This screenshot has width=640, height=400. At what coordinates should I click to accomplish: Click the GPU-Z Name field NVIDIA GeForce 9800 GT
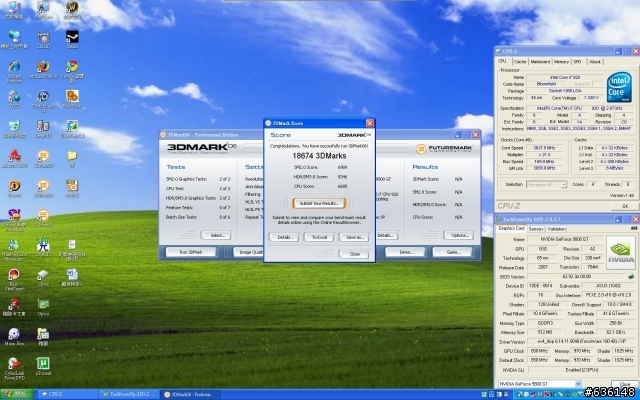click(565, 239)
